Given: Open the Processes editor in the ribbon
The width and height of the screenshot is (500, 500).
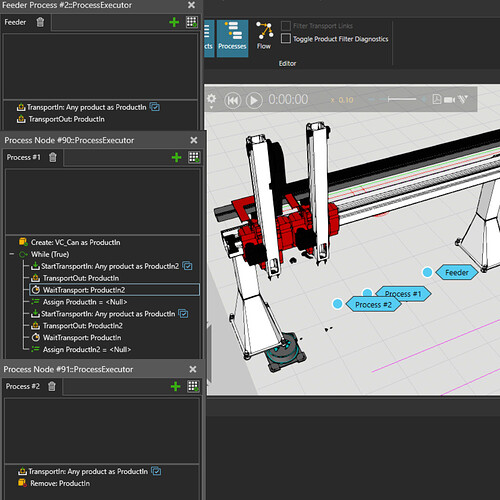Looking at the screenshot, I should [232, 38].
